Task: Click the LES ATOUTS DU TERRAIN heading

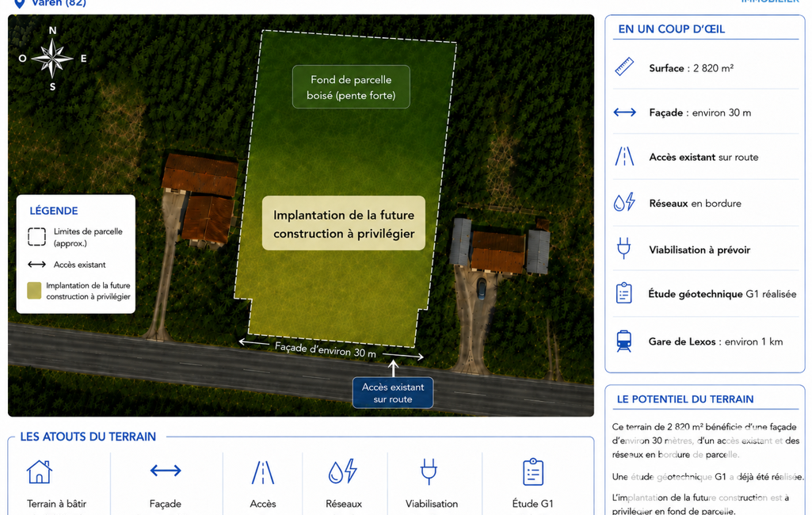Action: [x=88, y=437]
